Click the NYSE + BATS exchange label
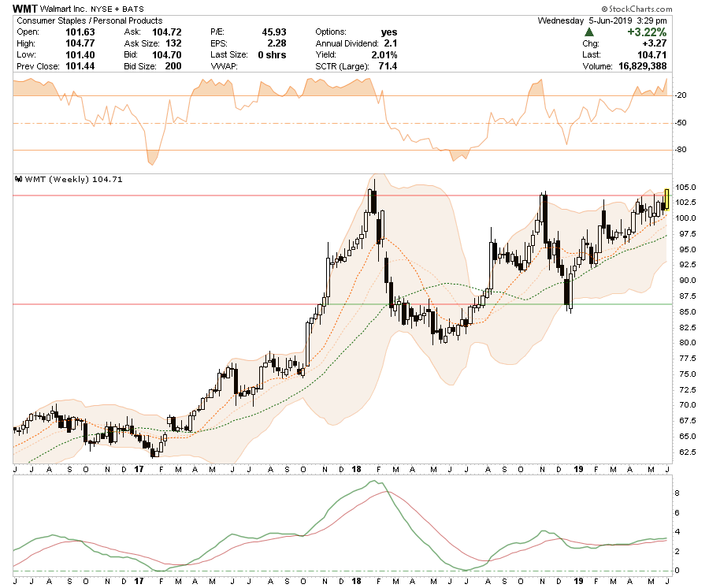The width and height of the screenshot is (709, 588). click(x=117, y=9)
